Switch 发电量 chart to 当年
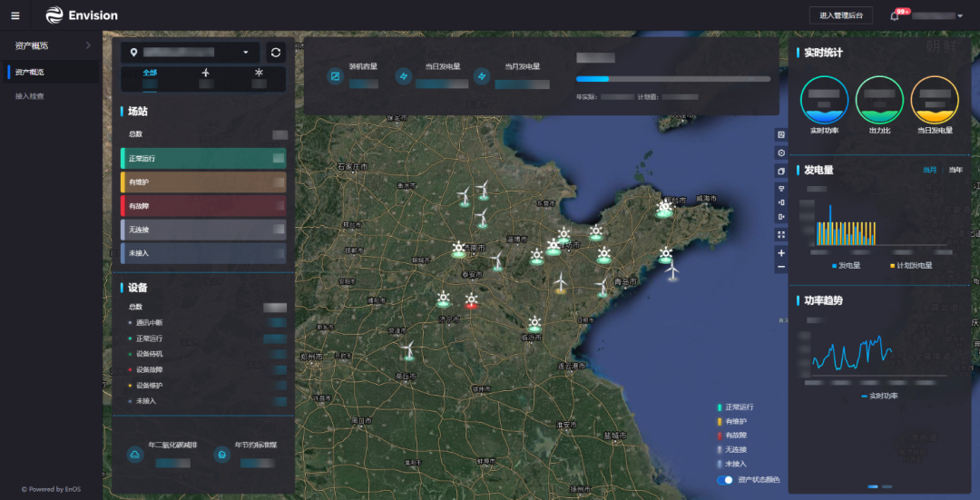Image resolution: width=980 pixels, height=500 pixels. (x=955, y=170)
